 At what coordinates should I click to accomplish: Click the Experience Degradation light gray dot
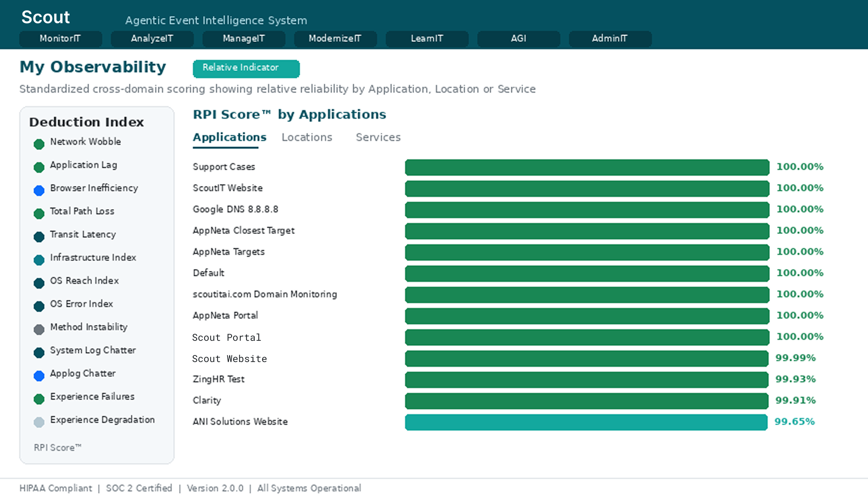tap(39, 422)
